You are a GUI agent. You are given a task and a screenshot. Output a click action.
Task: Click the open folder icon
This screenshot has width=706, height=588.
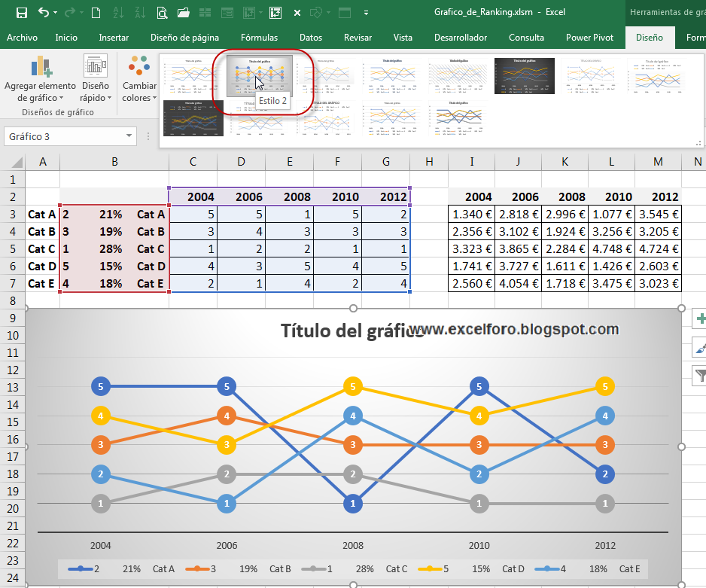tap(182, 13)
